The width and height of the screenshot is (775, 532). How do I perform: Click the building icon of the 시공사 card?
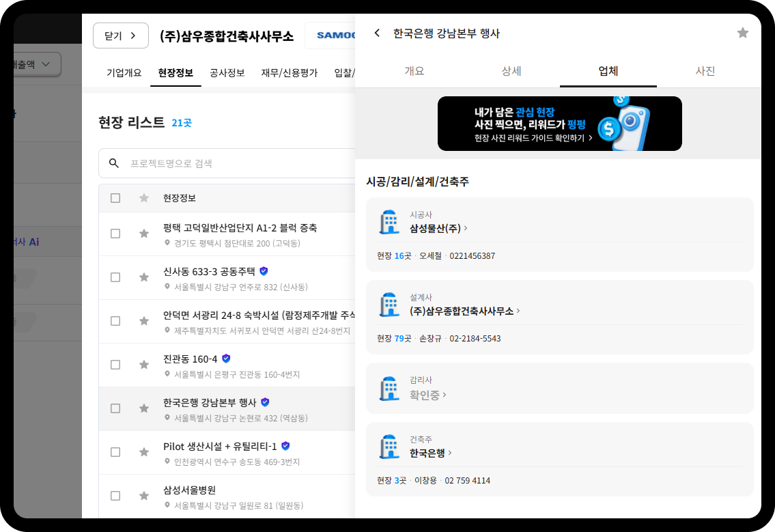pos(389,222)
